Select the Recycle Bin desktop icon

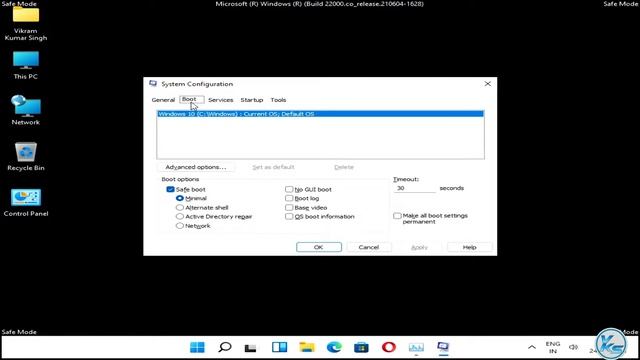tap(26, 156)
